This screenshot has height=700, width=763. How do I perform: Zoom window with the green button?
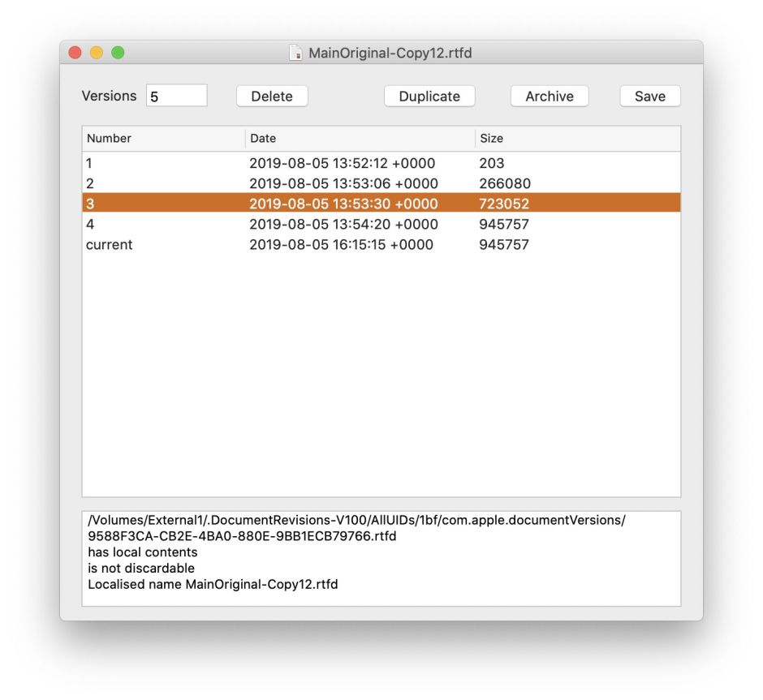pos(118,53)
